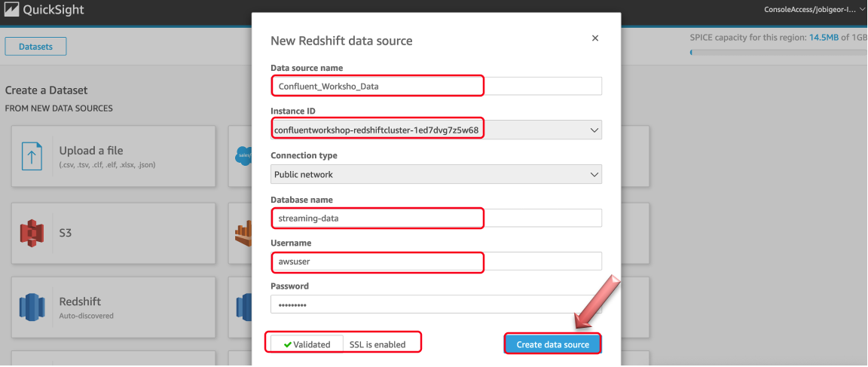Expand the Instance ID dropdown arrow
The image size is (868, 367).
pyautogui.click(x=594, y=130)
